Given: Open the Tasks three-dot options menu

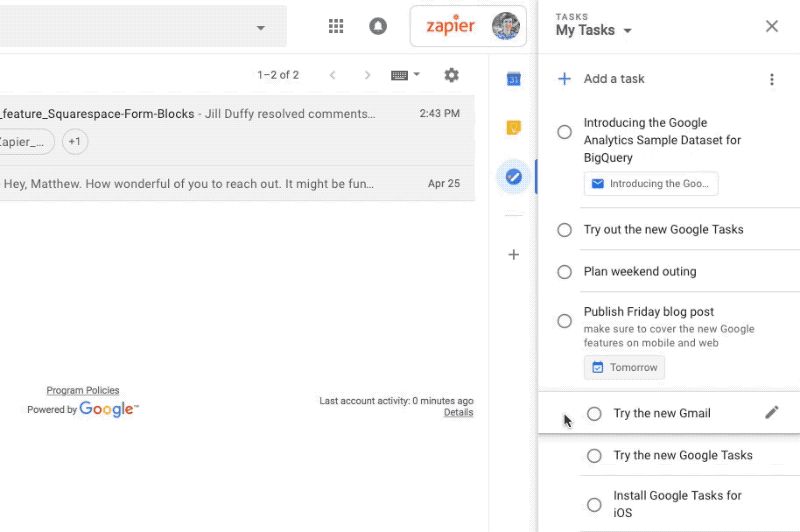Looking at the screenshot, I should [771, 80].
